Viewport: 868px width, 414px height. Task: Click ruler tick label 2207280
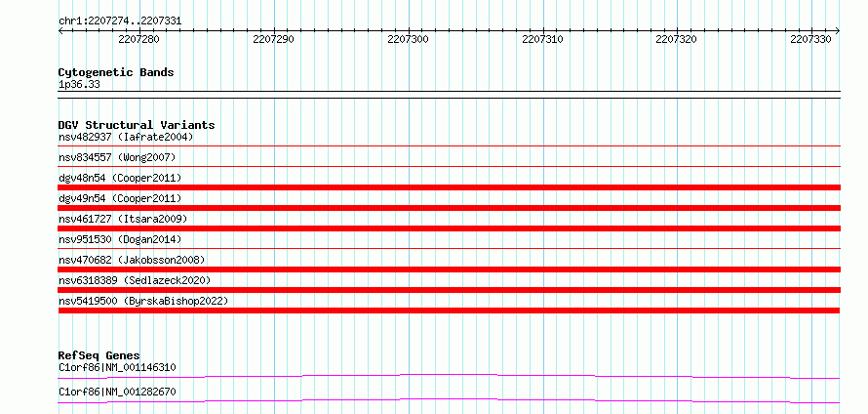138,39
